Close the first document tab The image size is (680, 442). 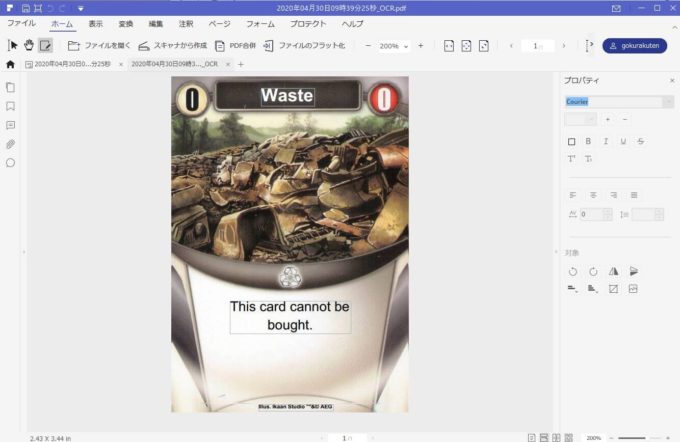(x=121, y=64)
